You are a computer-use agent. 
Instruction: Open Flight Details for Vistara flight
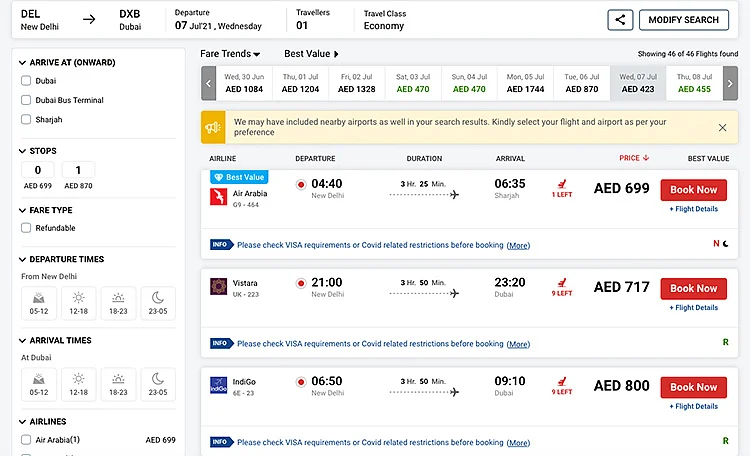tap(694, 308)
